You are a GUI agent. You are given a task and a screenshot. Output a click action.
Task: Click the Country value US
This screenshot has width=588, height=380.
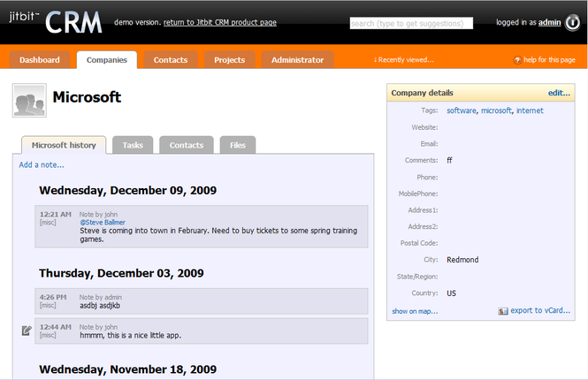[x=451, y=293]
